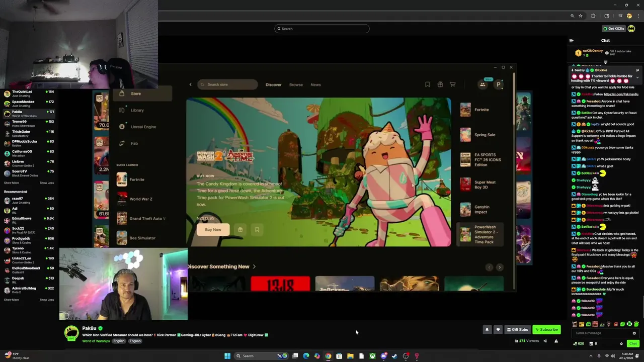Open the Epic shopping cart icon

452,84
